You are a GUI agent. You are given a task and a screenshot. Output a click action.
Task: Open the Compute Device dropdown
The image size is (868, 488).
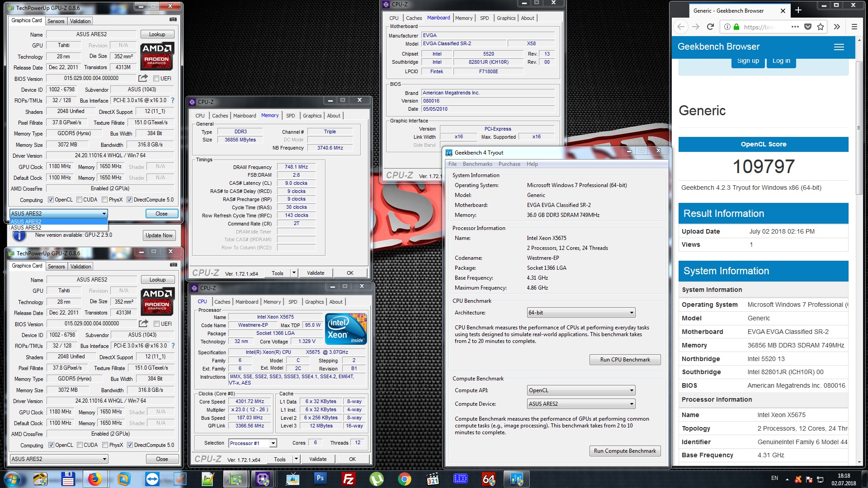pos(581,404)
